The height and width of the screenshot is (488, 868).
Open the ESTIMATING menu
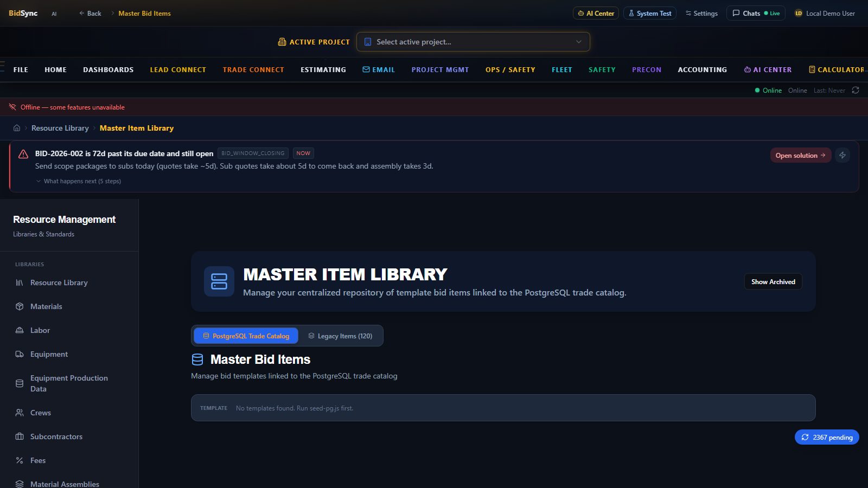pyautogui.click(x=323, y=69)
